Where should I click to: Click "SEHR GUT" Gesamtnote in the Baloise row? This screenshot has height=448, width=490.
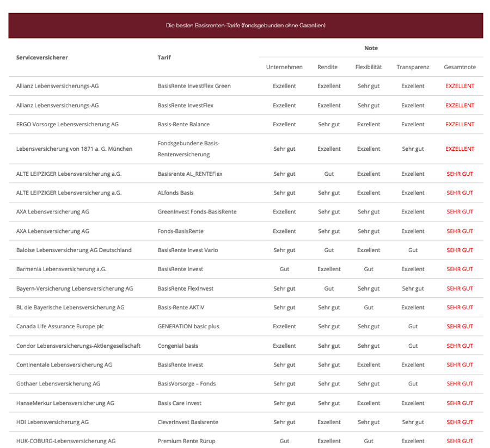click(460, 250)
